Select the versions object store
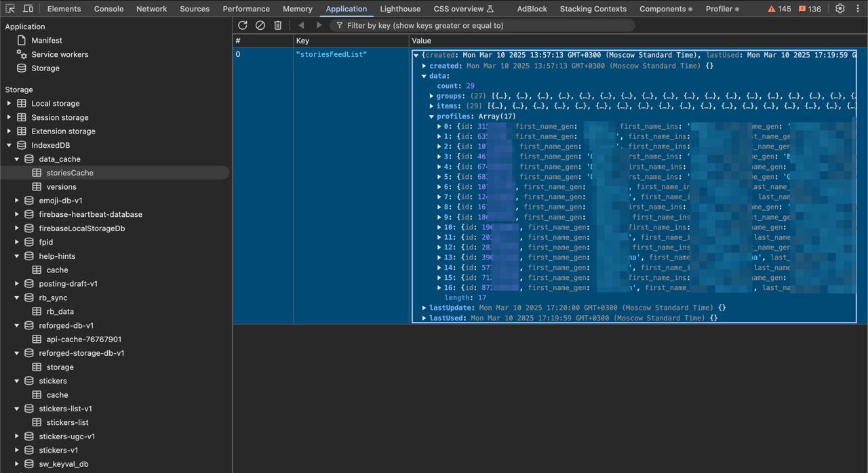The height and width of the screenshot is (473, 868). pos(61,187)
